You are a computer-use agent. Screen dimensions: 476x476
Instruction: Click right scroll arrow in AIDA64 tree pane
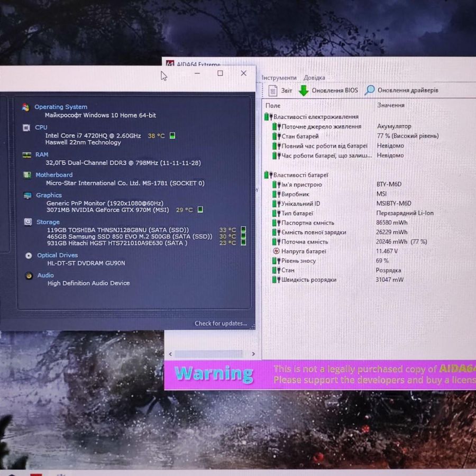(x=253, y=354)
